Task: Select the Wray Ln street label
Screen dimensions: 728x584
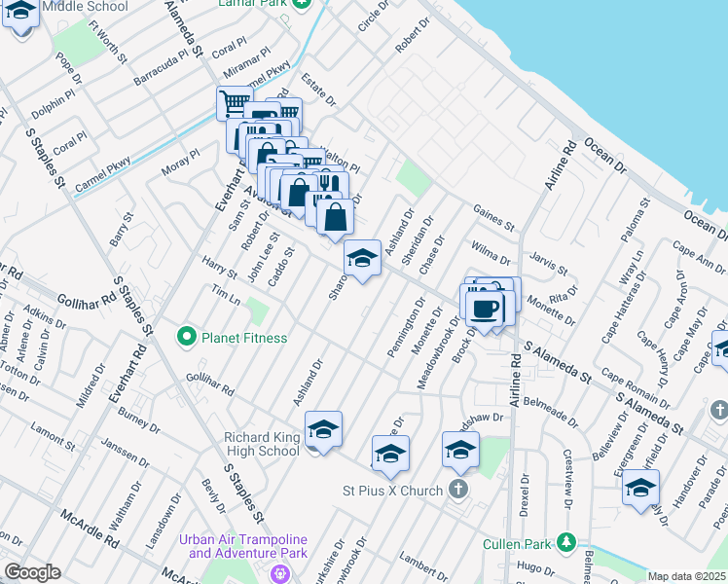Action: tap(632, 268)
